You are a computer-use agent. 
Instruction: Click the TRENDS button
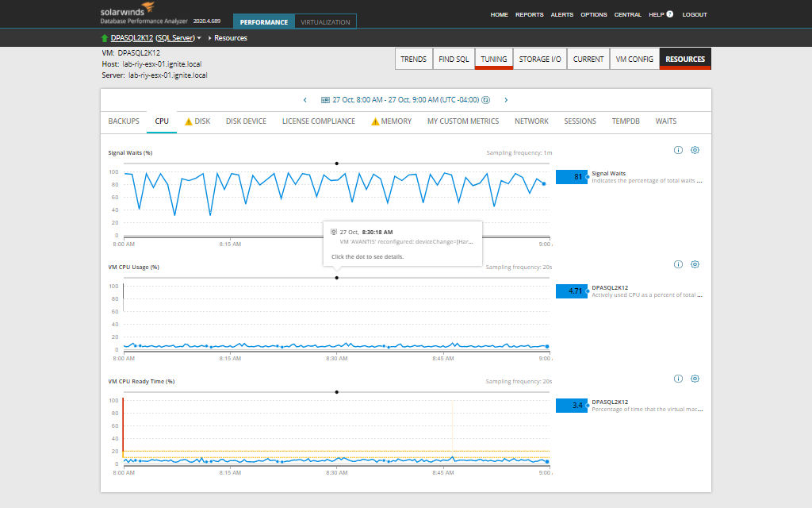click(x=412, y=59)
